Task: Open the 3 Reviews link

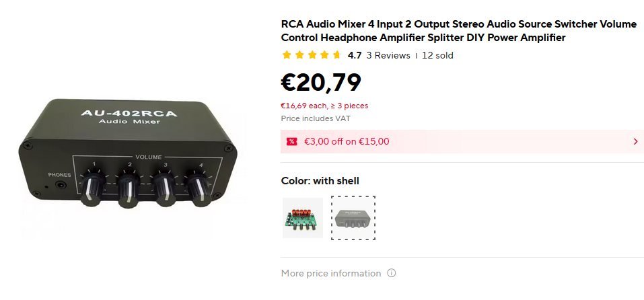Action: (388, 56)
